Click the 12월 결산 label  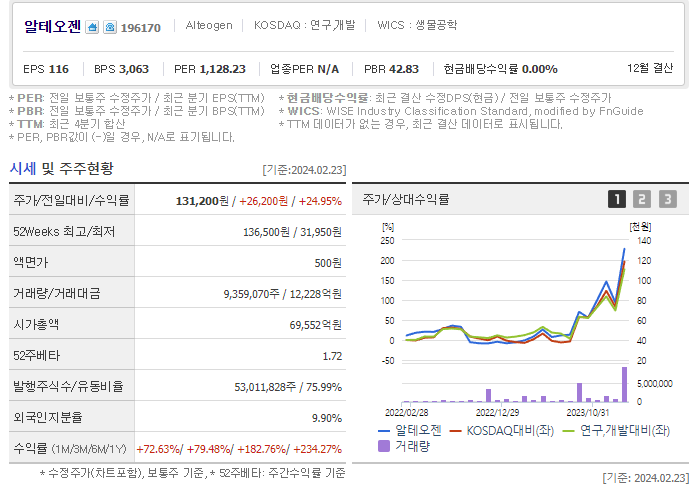650,68
